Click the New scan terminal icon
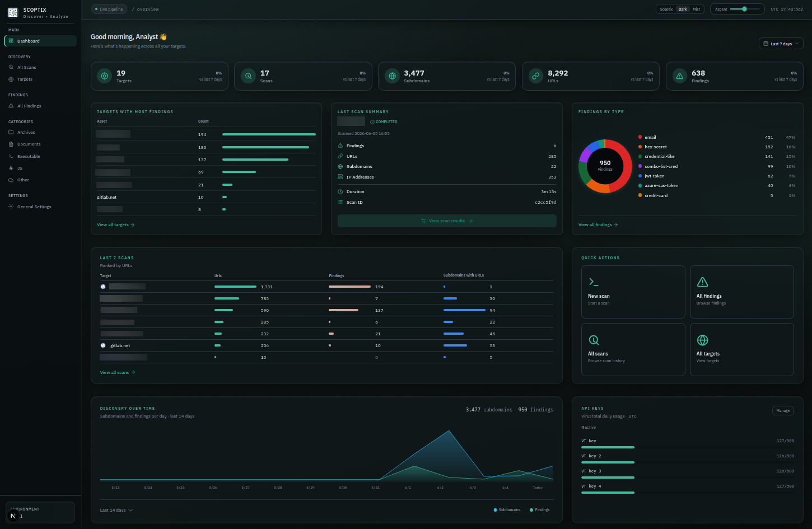This screenshot has height=529, width=812. (x=594, y=282)
